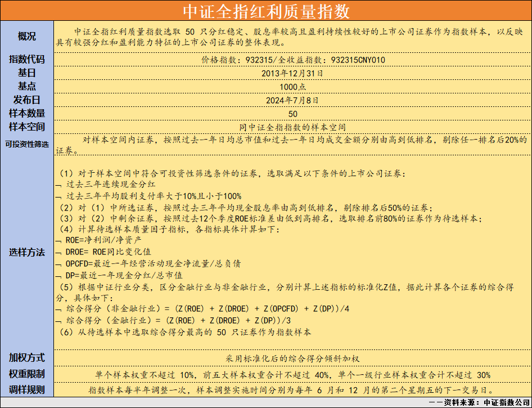The width and height of the screenshot is (532, 408).
Task: Select step (3) line about ROE标准差 ranking
Action: tap(270, 218)
